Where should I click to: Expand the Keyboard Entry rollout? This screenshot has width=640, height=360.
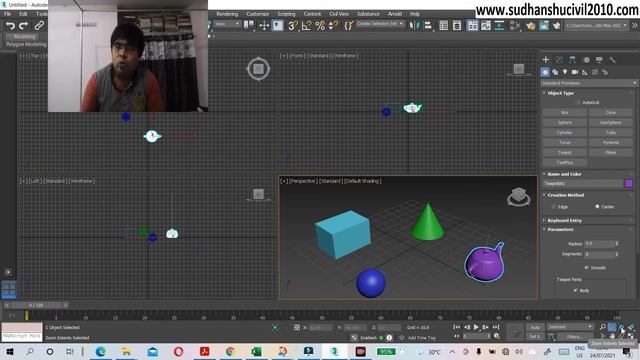564,220
